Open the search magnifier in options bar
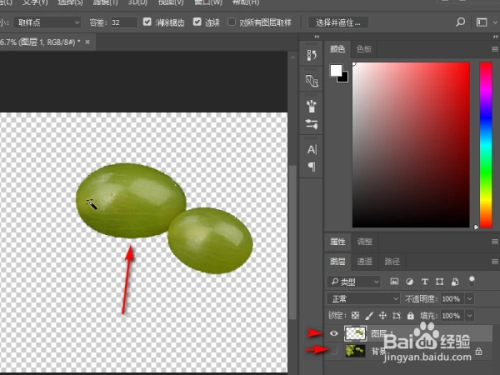The height and width of the screenshot is (375, 500). (x=460, y=22)
